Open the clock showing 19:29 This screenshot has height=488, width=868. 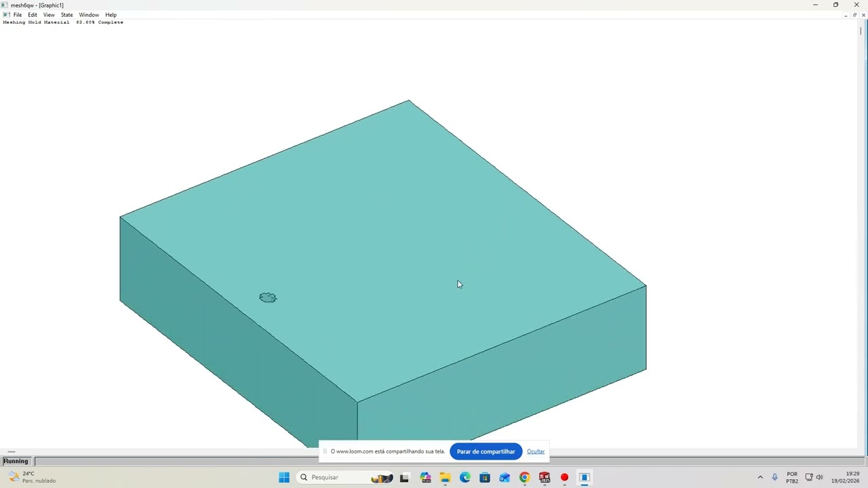tap(845, 477)
